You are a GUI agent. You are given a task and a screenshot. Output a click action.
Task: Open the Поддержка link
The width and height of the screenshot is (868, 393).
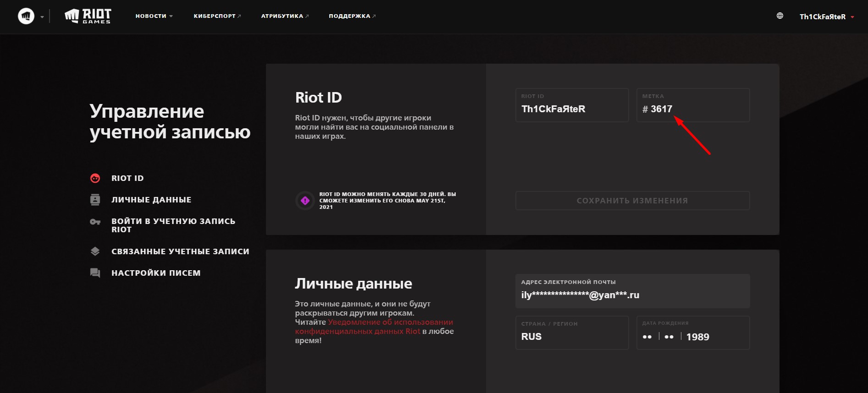pyautogui.click(x=352, y=16)
